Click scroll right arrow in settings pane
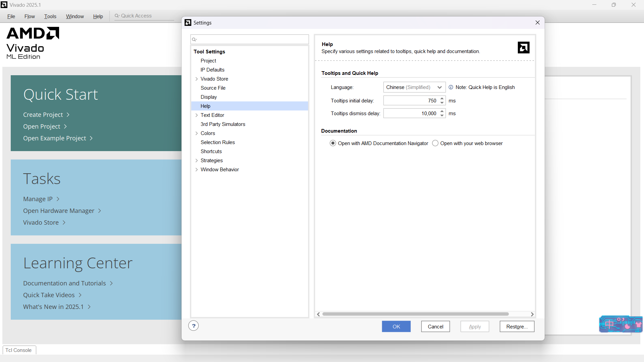Screen dimensions: 644x362 [x=532, y=314]
